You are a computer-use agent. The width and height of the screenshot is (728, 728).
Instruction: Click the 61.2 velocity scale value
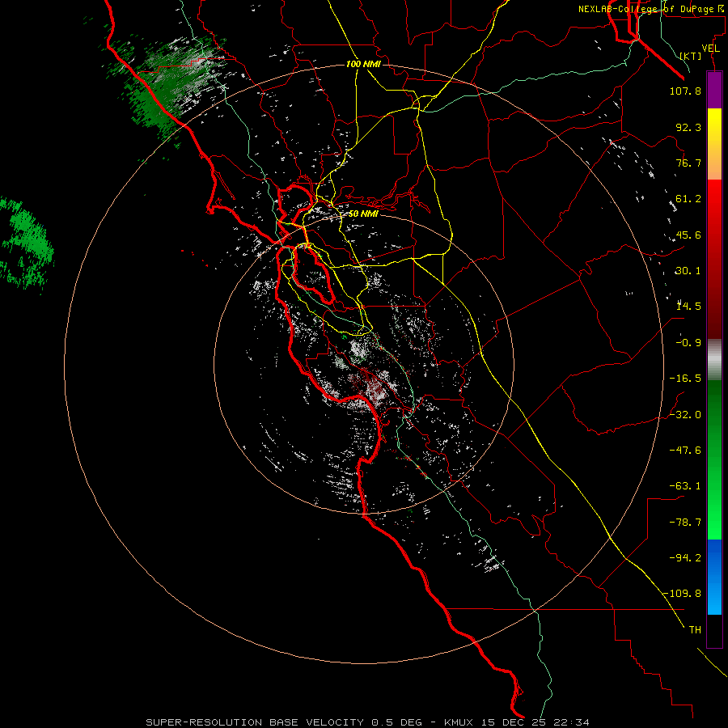(688, 199)
